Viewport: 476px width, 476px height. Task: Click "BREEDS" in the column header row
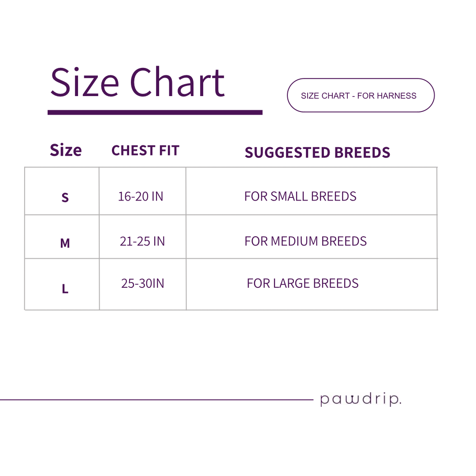tap(362, 152)
